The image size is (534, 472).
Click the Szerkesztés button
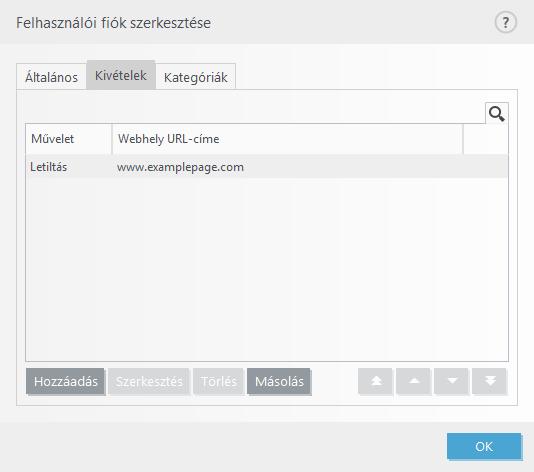(149, 381)
